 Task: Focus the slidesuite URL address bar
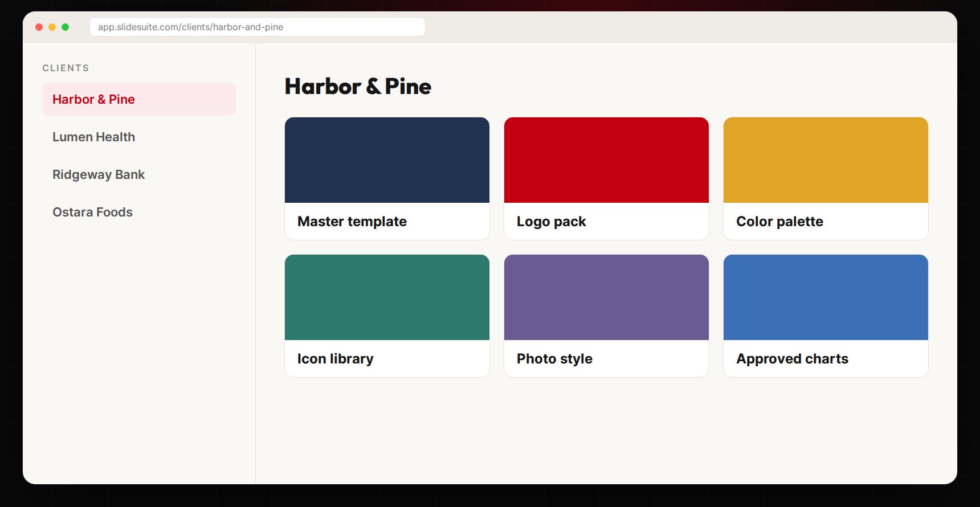tap(258, 27)
